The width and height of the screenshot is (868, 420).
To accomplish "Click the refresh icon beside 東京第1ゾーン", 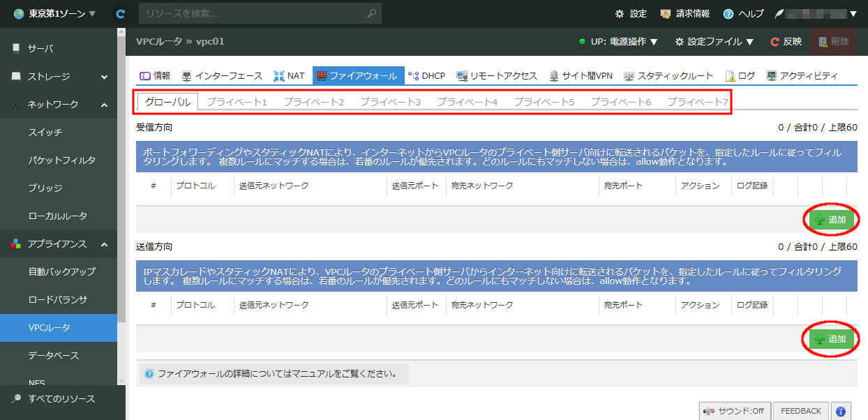I will point(119,13).
